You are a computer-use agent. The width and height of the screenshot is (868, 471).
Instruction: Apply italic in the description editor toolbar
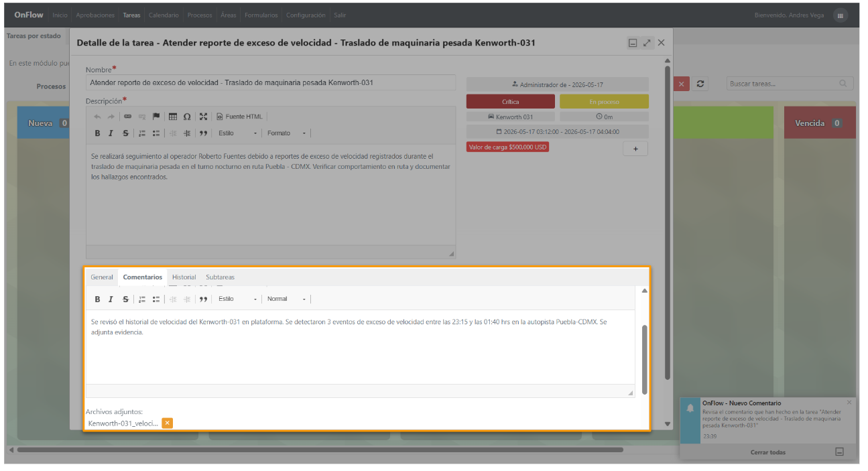tap(111, 133)
